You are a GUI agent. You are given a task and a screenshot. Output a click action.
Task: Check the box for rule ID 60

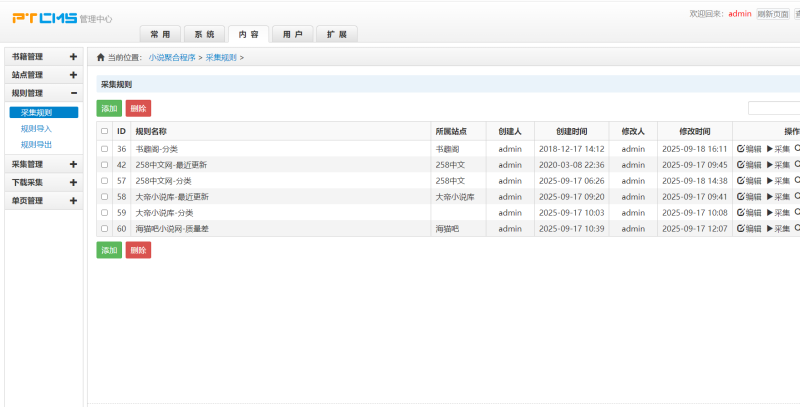105,228
